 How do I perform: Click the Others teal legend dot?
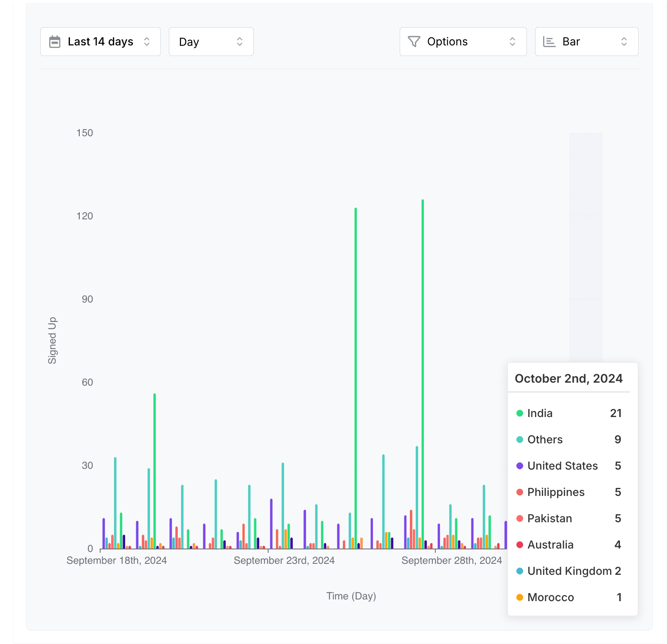[x=520, y=440]
